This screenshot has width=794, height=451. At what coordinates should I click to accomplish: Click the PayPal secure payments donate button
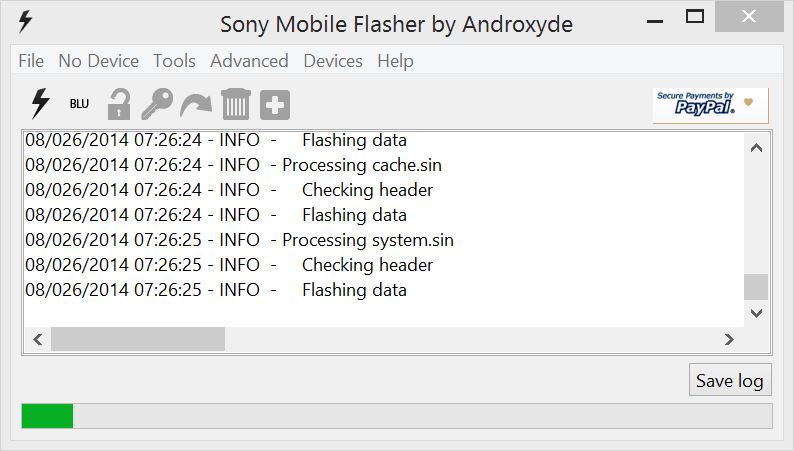(x=710, y=105)
